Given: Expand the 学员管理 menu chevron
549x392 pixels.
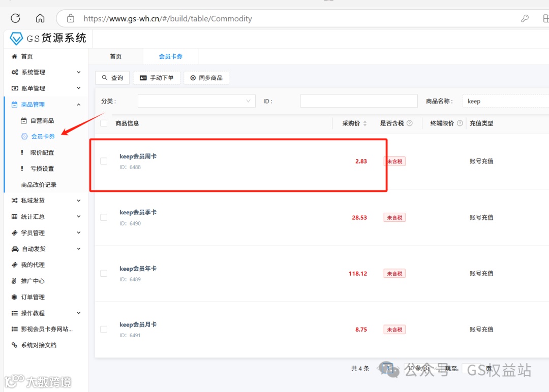Looking at the screenshot, I should pyautogui.click(x=79, y=233).
